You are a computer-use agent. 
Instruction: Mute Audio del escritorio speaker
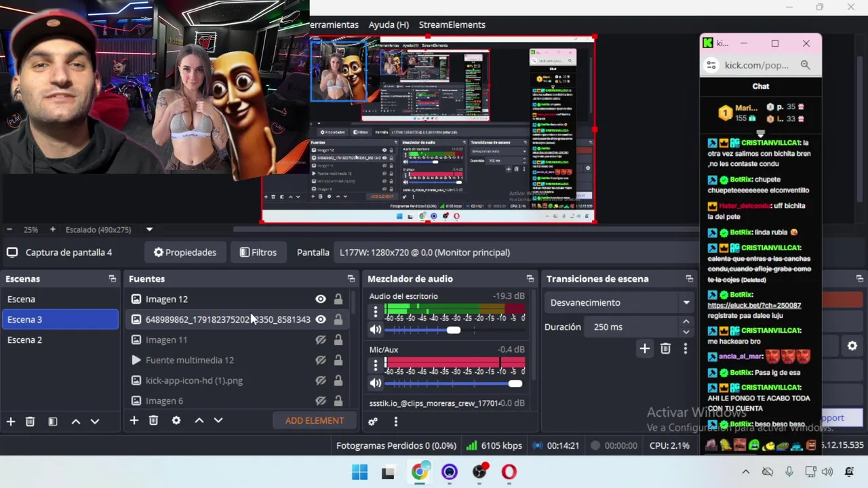[x=376, y=329]
